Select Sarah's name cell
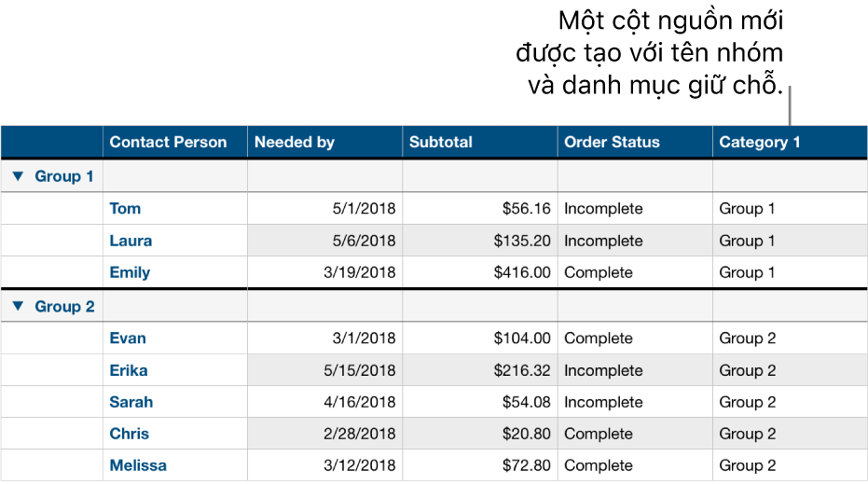 131,402
